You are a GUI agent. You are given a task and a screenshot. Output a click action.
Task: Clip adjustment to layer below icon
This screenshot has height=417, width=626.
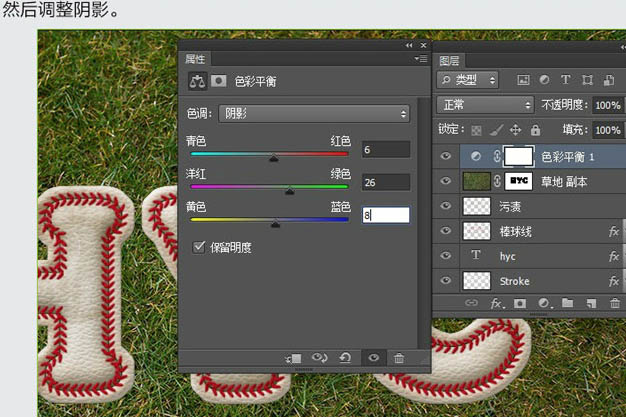tap(293, 358)
